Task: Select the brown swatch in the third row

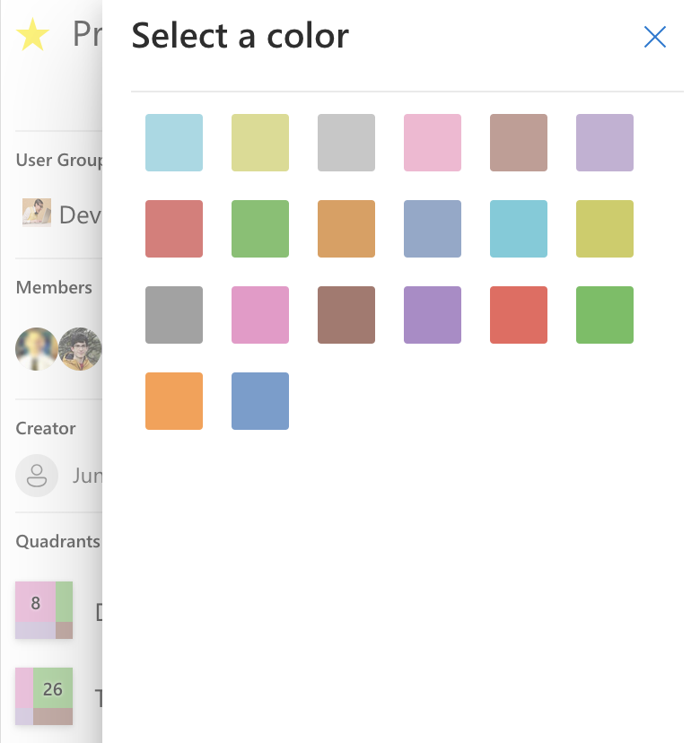Action: click(346, 315)
